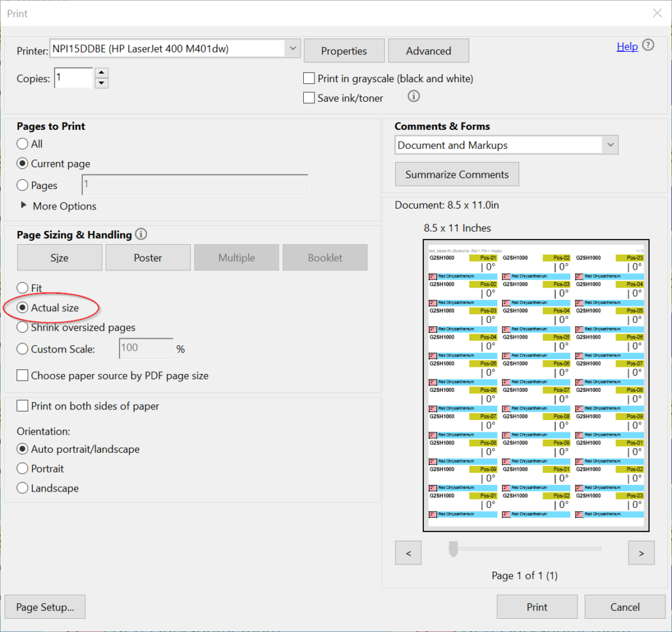Click the label sheet preview thumbnail
This screenshot has width=672, height=632.
[x=536, y=385]
